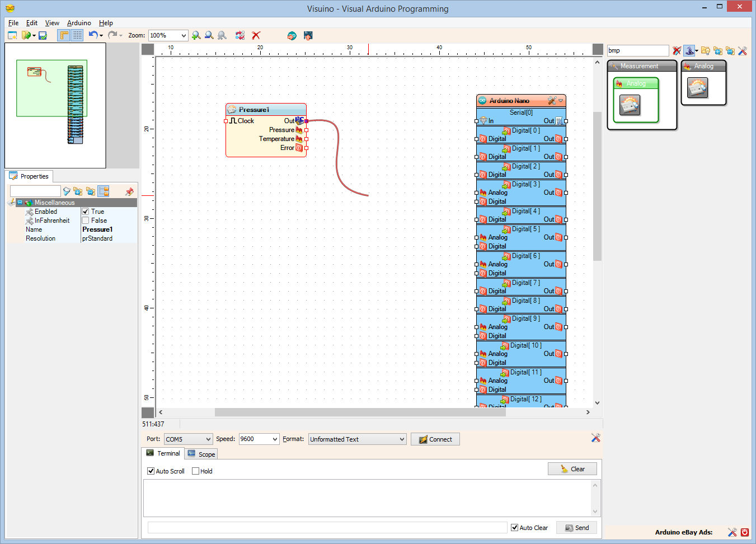Image resolution: width=756 pixels, height=544 pixels.
Task: Zoom out with the blue magnifier
Action: (x=209, y=35)
